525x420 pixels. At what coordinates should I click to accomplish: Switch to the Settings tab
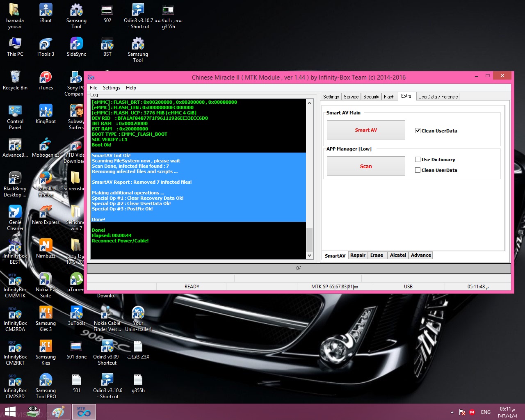[x=331, y=97]
